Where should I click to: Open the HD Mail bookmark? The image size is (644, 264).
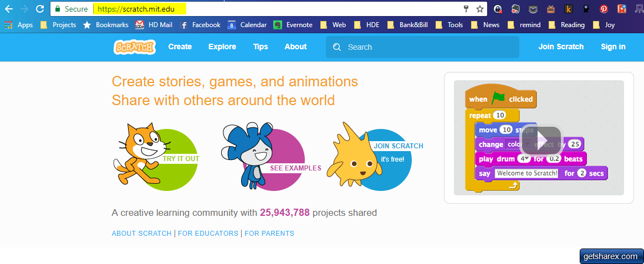click(154, 25)
